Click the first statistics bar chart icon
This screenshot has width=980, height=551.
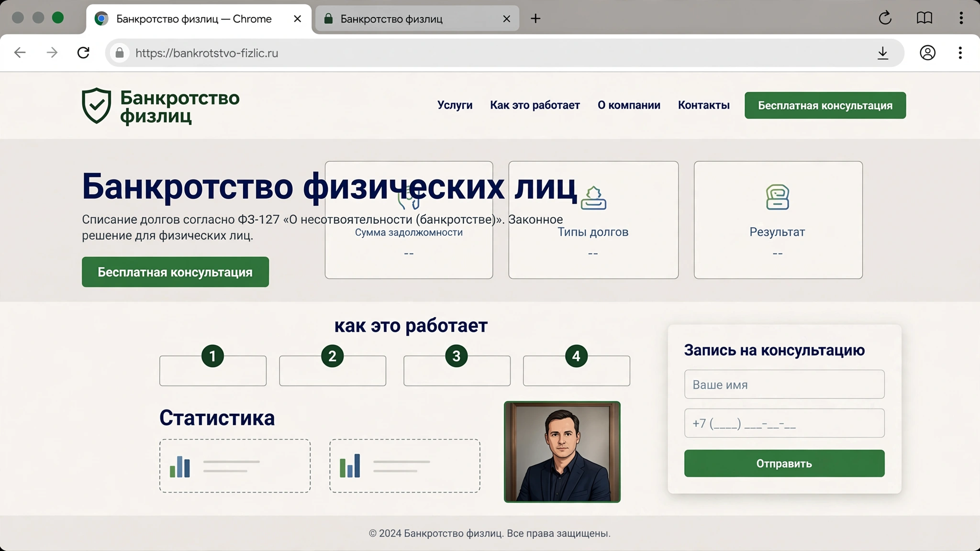click(x=180, y=466)
